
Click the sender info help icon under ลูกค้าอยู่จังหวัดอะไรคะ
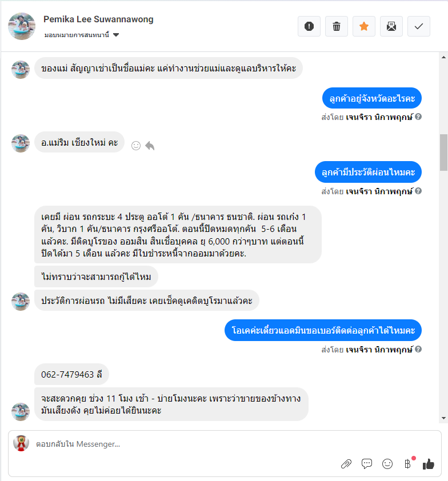(418, 117)
